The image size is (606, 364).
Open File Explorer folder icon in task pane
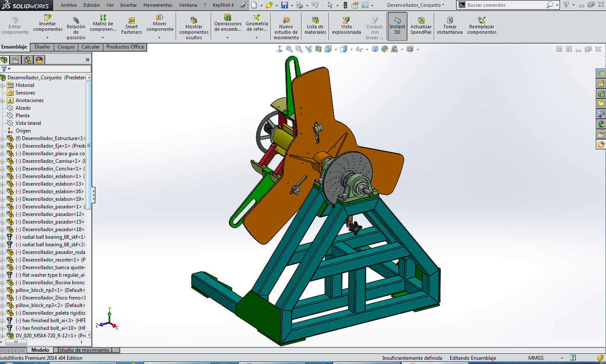pyautogui.click(x=601, y=104)
